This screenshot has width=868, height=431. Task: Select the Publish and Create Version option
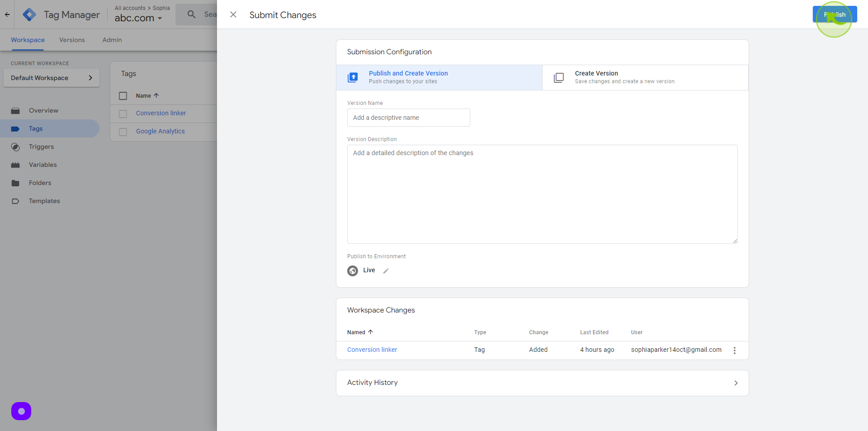(439, 77)
